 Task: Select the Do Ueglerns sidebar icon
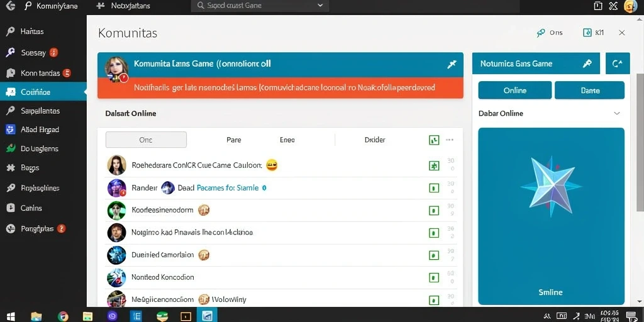click(10, 148)
